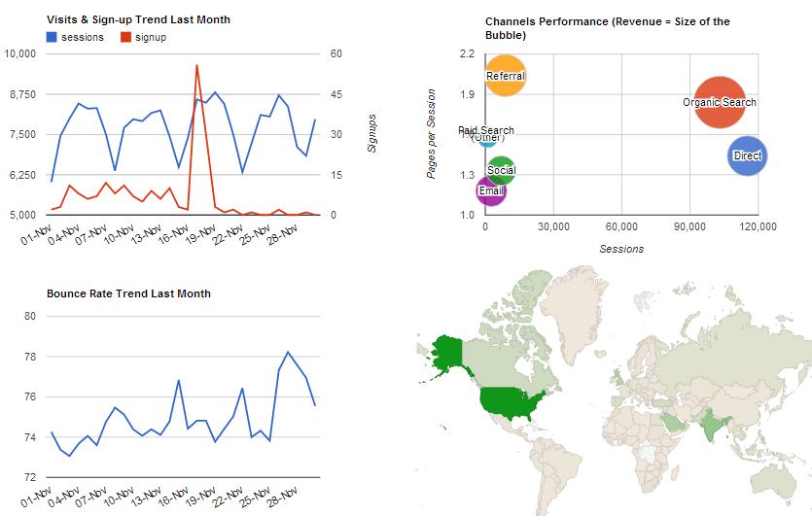Click the United Kingdom on the map
The height and width of the screenshot is (516, 812).
[x=618, y=377]
